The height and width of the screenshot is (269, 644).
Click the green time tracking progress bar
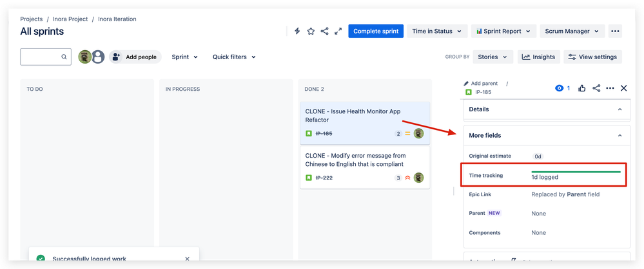(576, 172)
